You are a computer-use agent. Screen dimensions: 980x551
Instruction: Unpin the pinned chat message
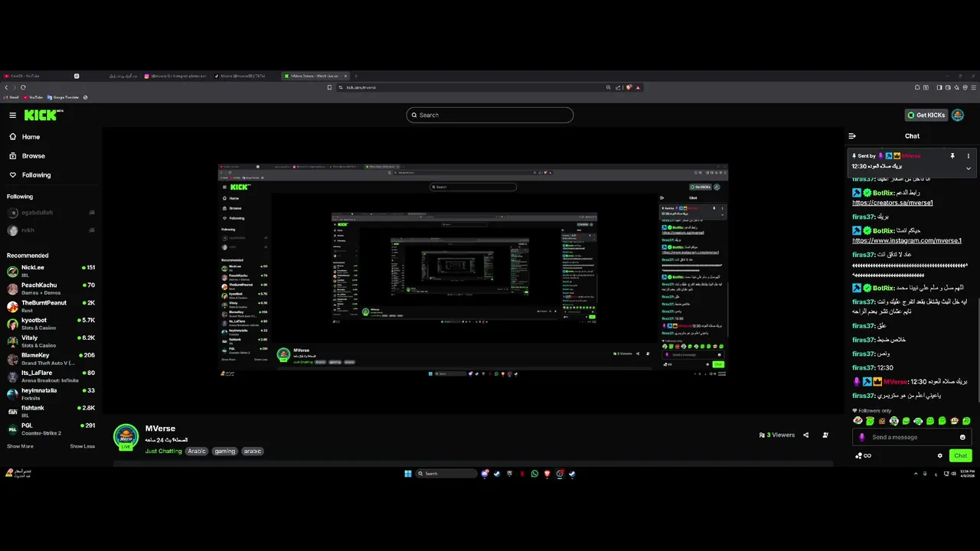(x=952, y=156)
